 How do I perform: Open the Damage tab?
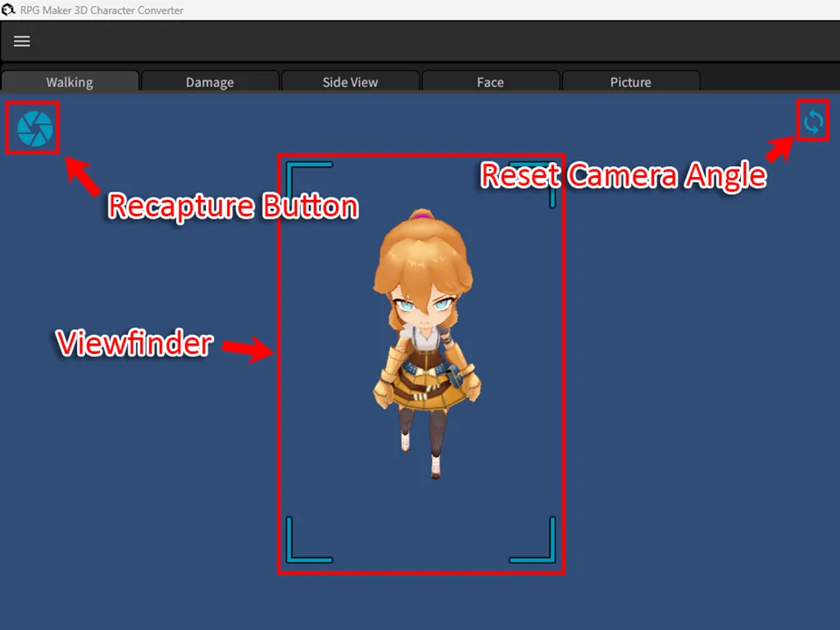[210, 82]
